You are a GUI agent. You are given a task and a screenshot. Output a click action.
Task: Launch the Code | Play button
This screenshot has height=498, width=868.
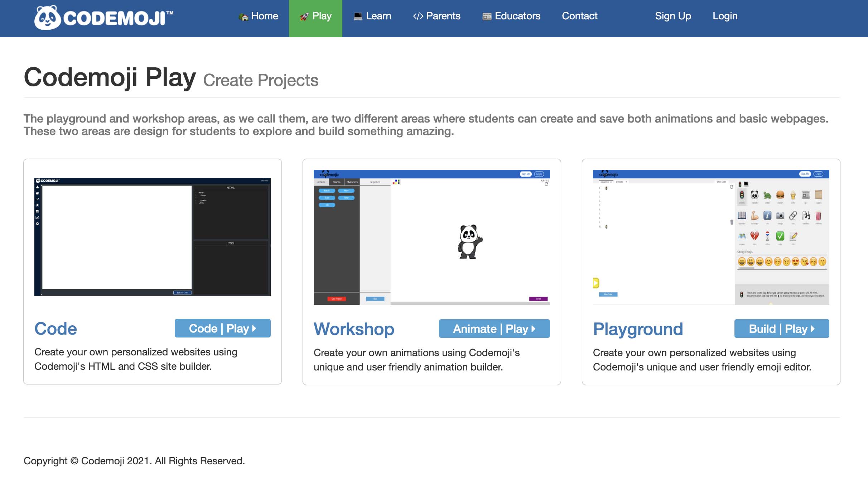(223, 328)
